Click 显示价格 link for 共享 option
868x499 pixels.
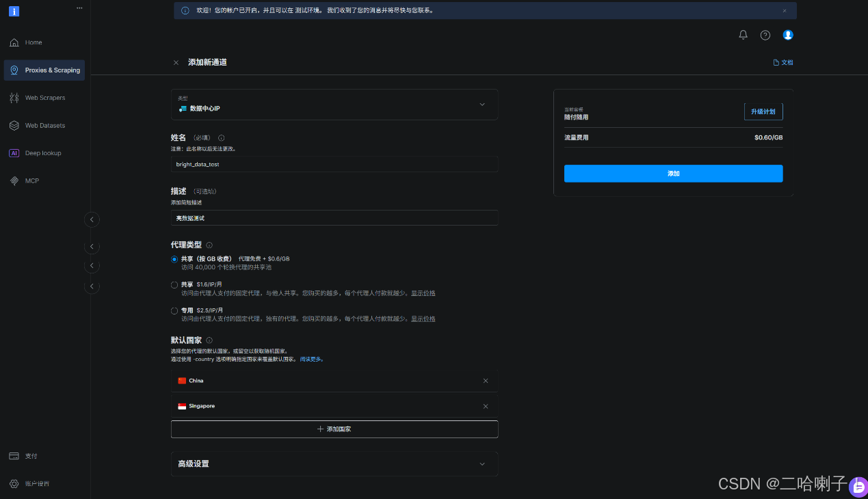423,293
